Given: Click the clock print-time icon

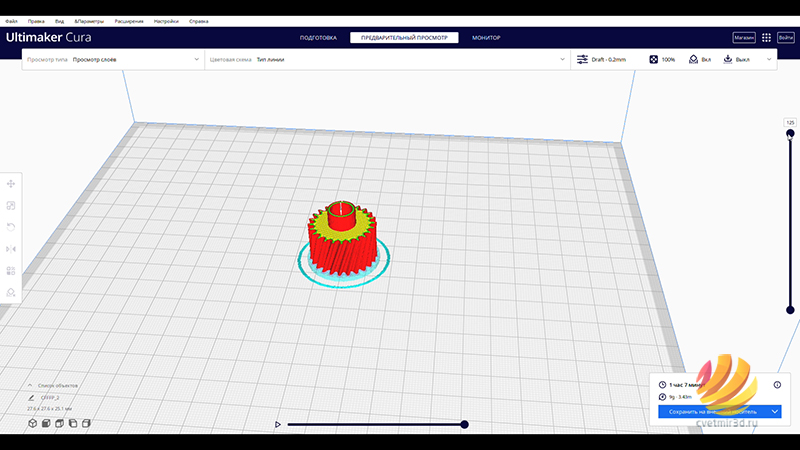Looking at the screenshot, I should click(x=662, y=385).
